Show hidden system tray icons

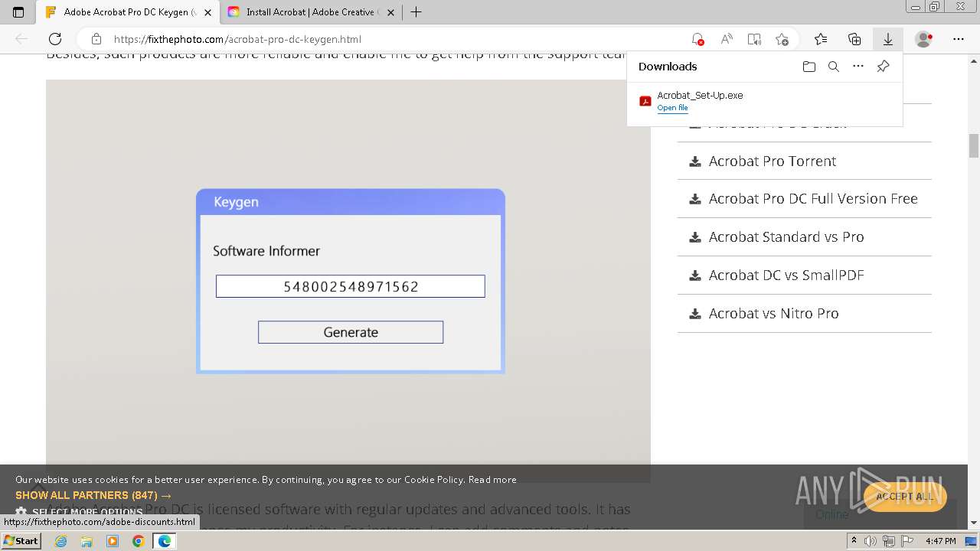854,541
